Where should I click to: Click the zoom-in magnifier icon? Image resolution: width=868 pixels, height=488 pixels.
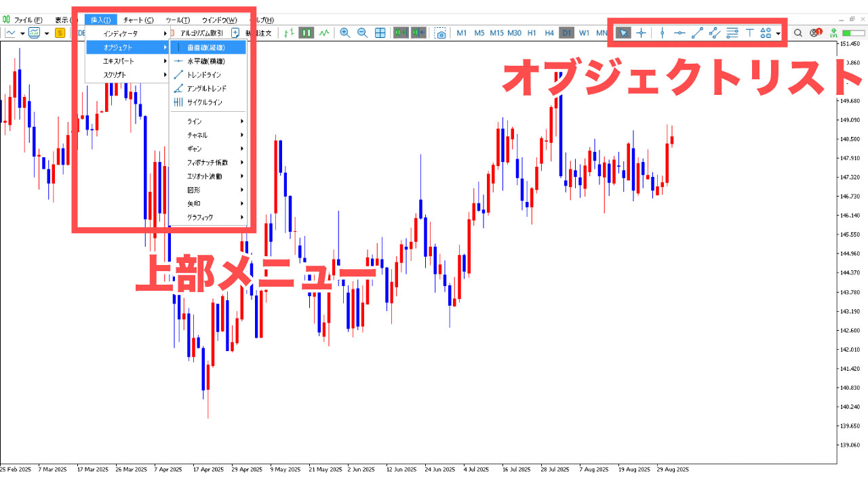pos(344,32)
